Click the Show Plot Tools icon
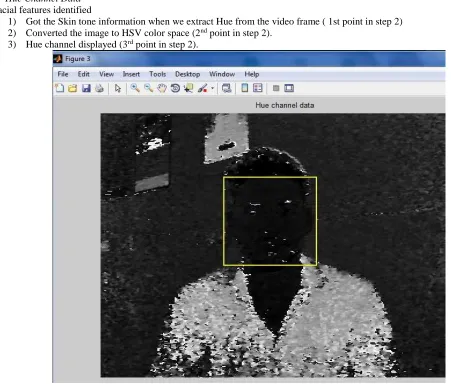 [x=289, y=88]
